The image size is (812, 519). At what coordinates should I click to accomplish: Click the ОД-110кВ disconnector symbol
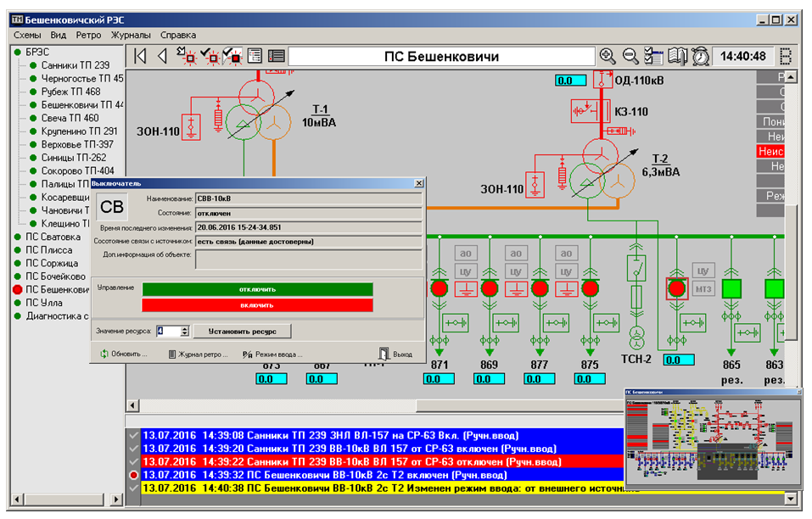(x=603, y=81)
